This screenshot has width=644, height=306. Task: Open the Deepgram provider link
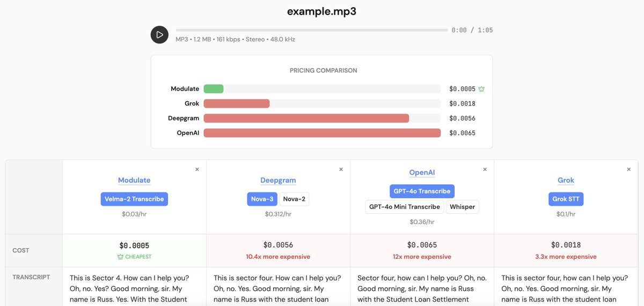[278, 180]
